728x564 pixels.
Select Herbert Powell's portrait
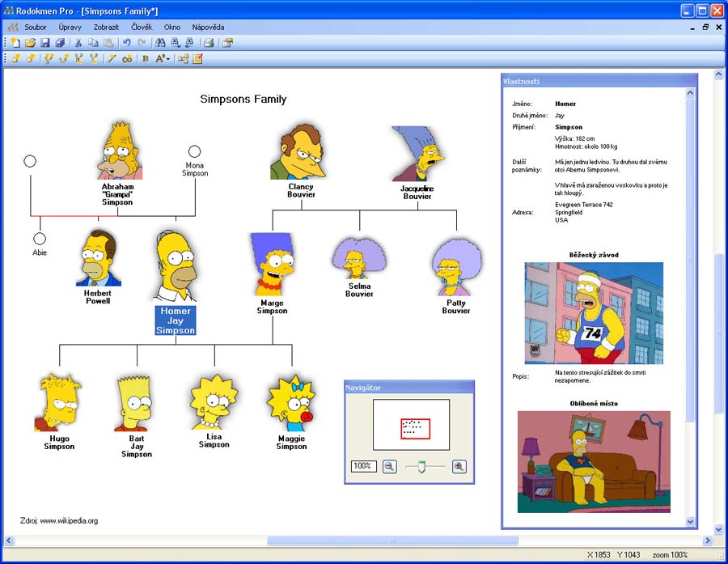point(99,258)
